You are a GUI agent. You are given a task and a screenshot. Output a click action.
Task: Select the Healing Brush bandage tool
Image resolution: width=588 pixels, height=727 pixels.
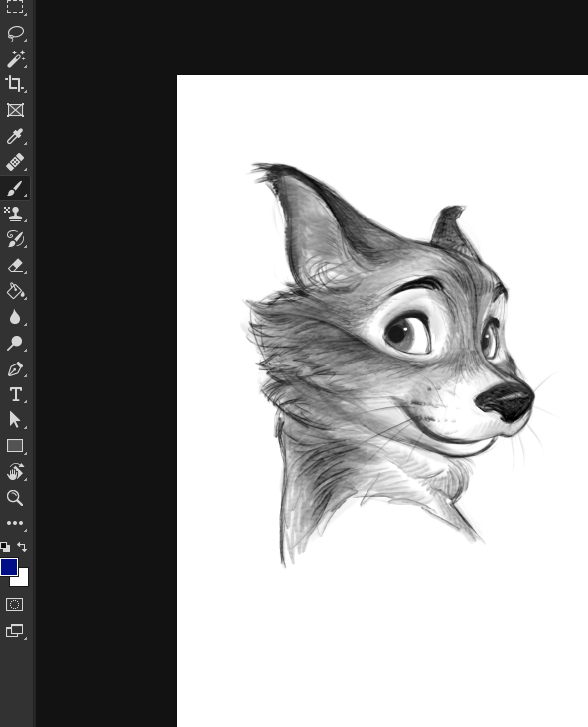15,162
